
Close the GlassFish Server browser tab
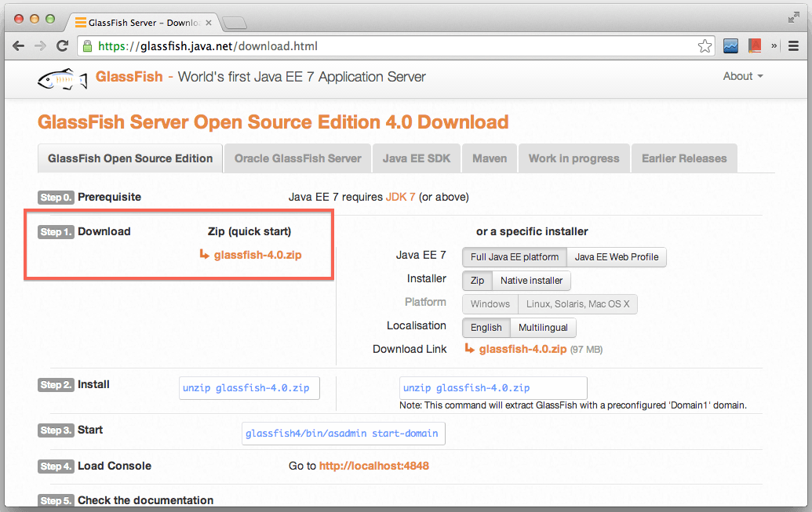[x=209, y=23]
